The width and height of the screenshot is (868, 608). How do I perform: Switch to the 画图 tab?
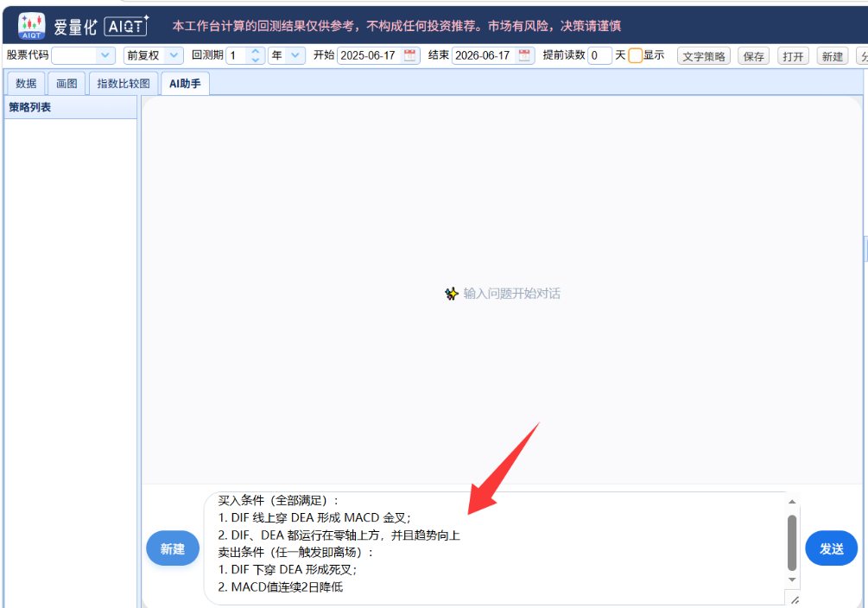(x=67, y=84)
